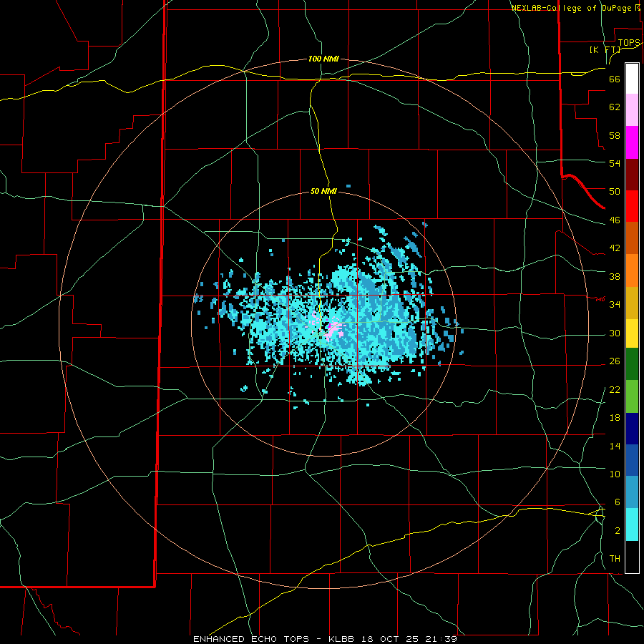Screen dimensions: 644x644
Task: Click the 100 NMI range ring label
Action: pyautogui.click(x=323, y=59)
